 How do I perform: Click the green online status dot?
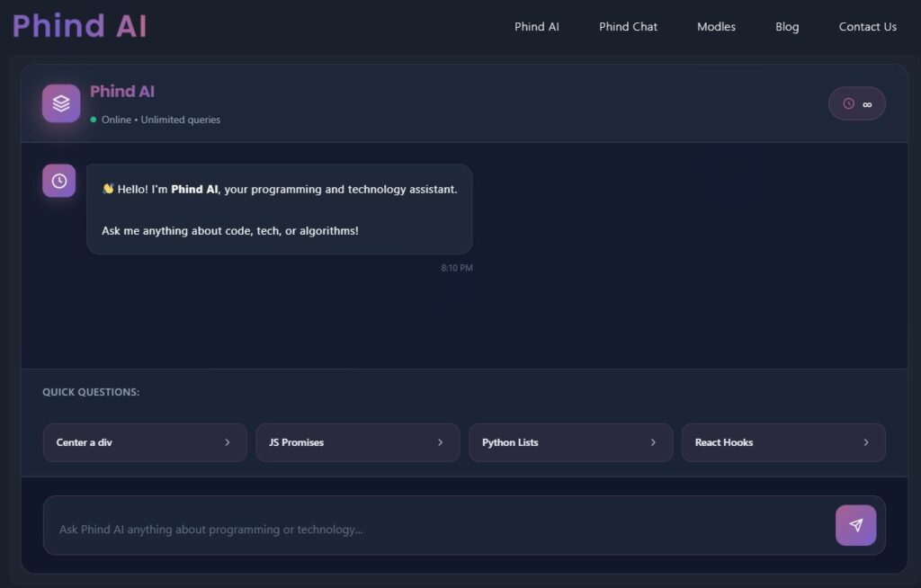click(x=91, y=119)
